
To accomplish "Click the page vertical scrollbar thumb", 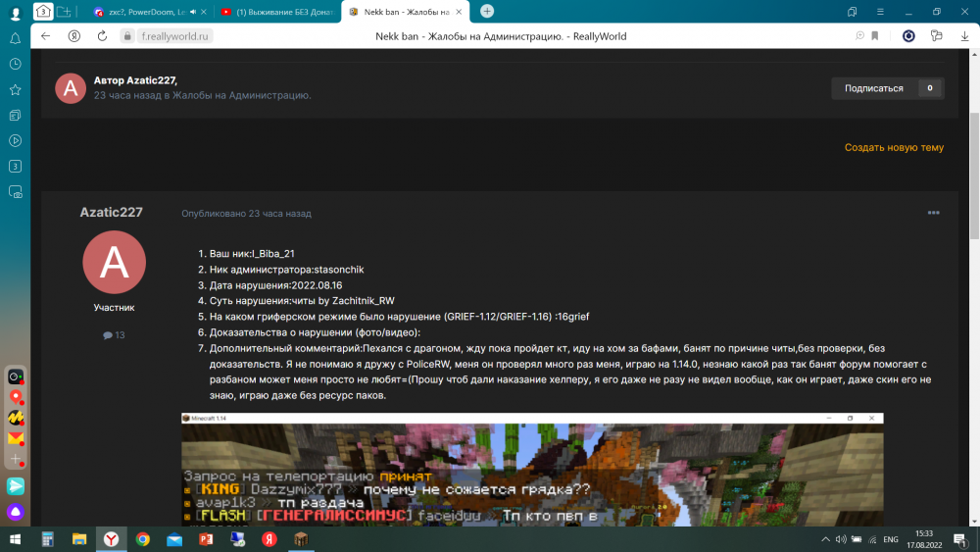I will [x=974, y=176].
